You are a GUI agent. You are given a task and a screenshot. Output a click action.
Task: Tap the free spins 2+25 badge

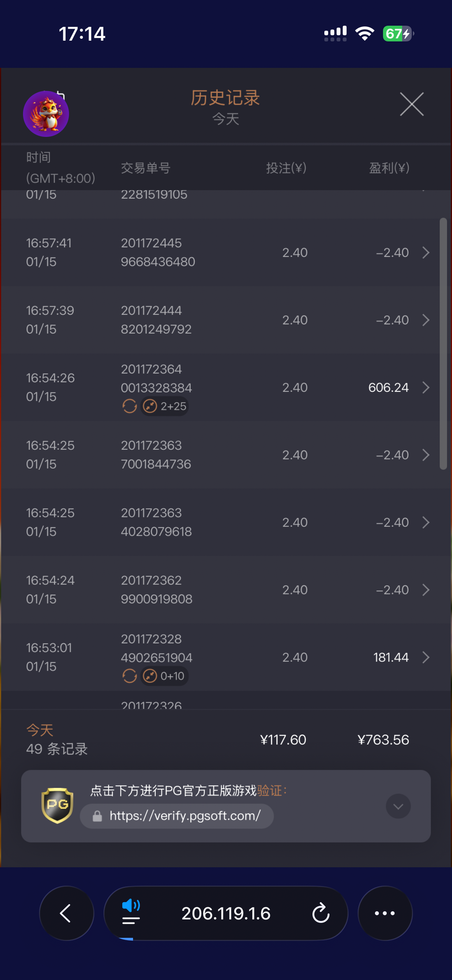(165, 406)
